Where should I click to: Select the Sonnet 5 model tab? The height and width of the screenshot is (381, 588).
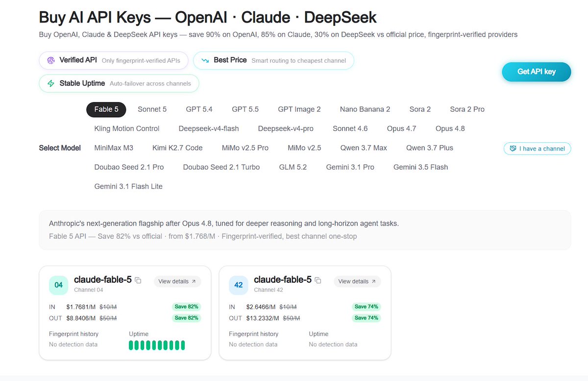click(x=152, y=109)
